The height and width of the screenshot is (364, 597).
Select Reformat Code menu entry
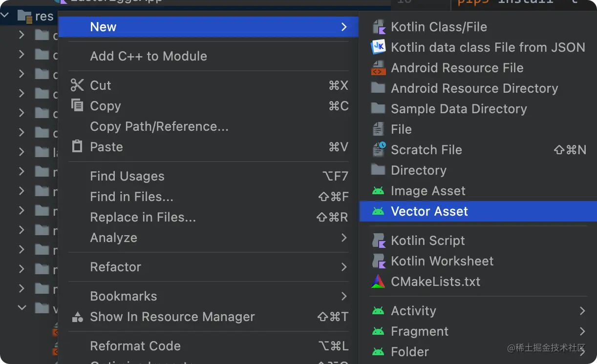[135, 346]
